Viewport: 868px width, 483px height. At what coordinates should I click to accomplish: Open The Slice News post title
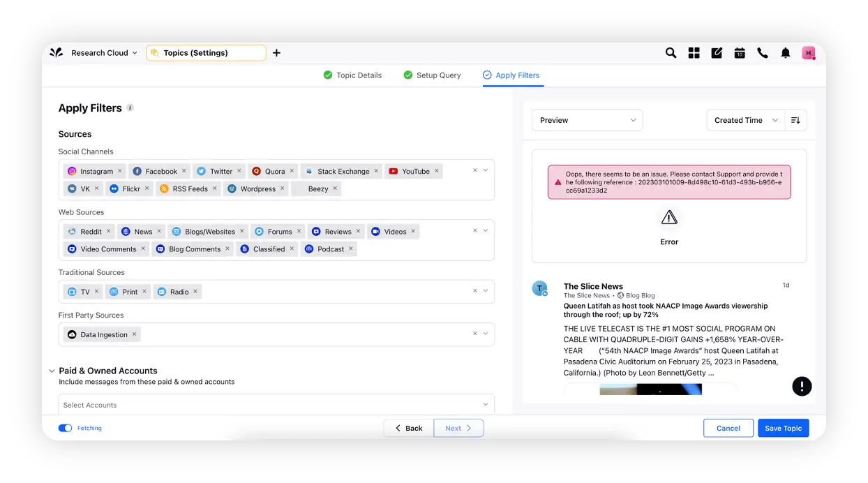tap(593, 286)
